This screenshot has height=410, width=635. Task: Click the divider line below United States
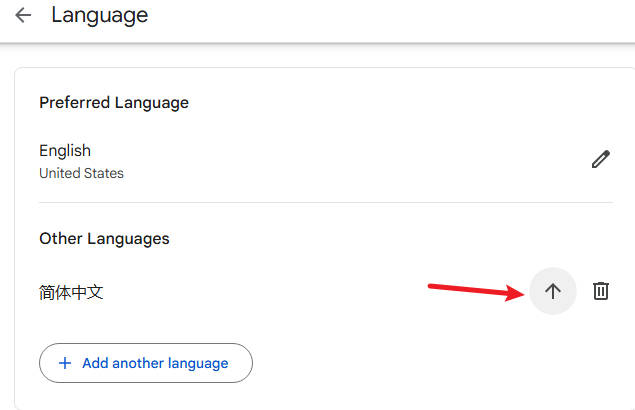click(326, 202)
